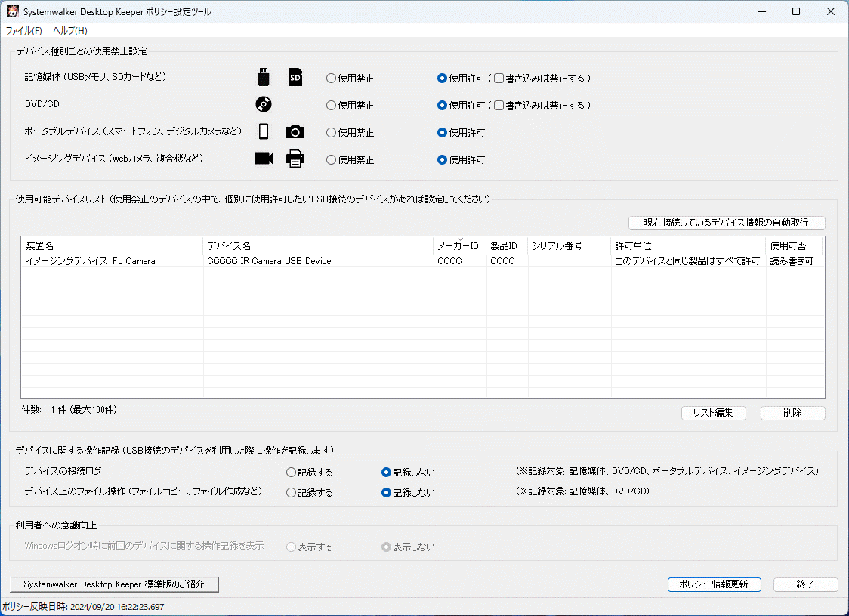Sort by デバイス名 column header

click(x=319, y=246)
